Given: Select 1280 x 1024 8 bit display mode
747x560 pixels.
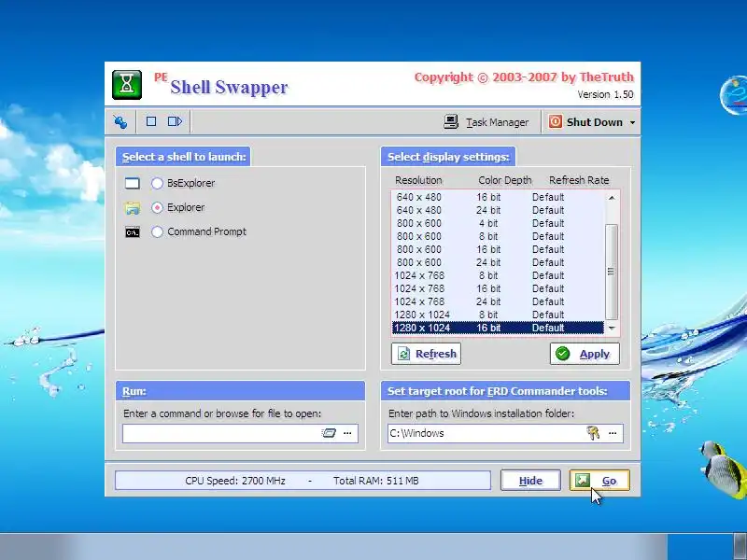Looking at the screenshot, I should (x=498, y=315).
